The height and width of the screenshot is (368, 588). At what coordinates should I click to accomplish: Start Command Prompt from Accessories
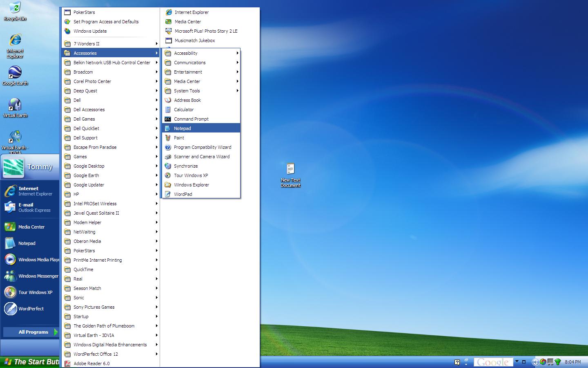pyautogui.click(x=201, y=119)
